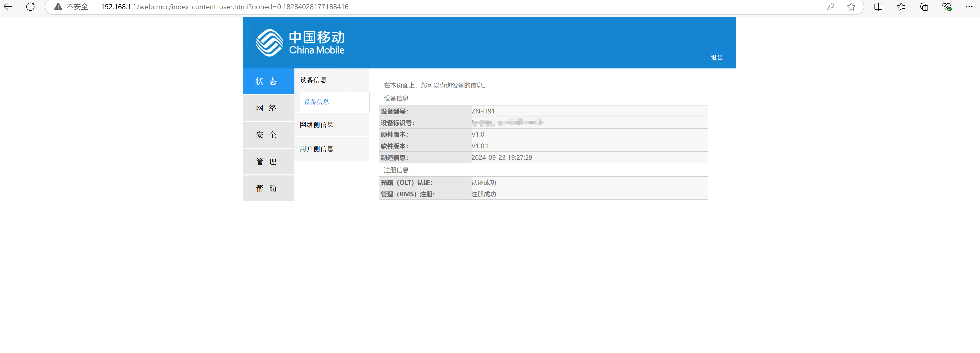Open the not-secure warning site info
The height and width of the screenshot is (353, 980).
coord(58,7)
